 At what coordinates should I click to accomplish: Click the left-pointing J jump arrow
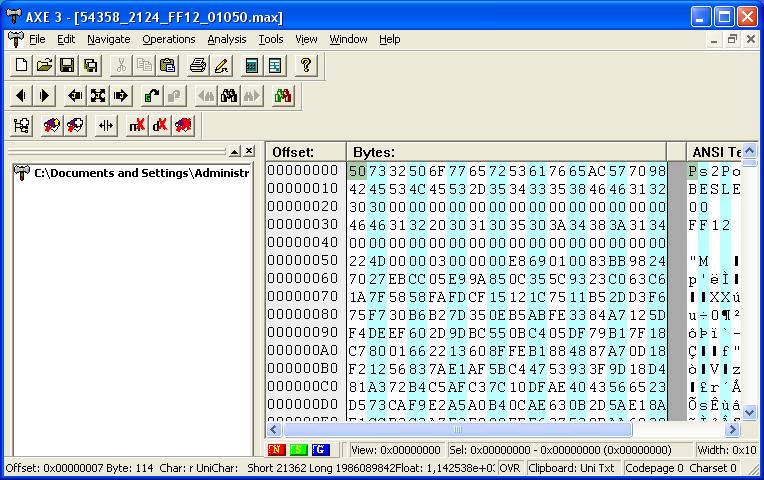click(75, 96)
